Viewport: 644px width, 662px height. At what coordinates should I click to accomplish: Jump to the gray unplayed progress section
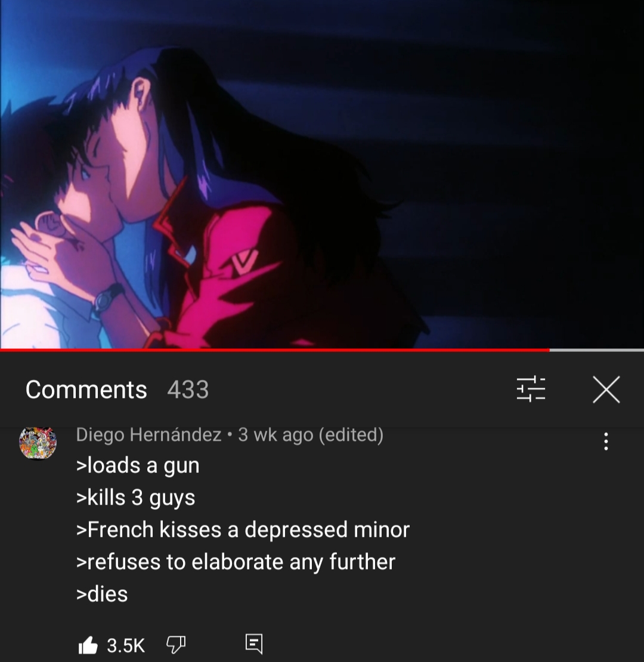597,350
